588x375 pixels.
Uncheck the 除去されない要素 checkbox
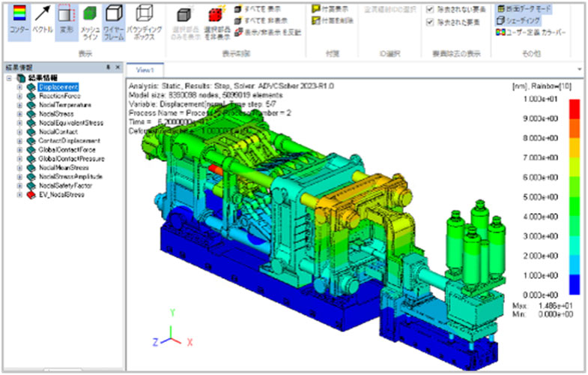point(429,10)
